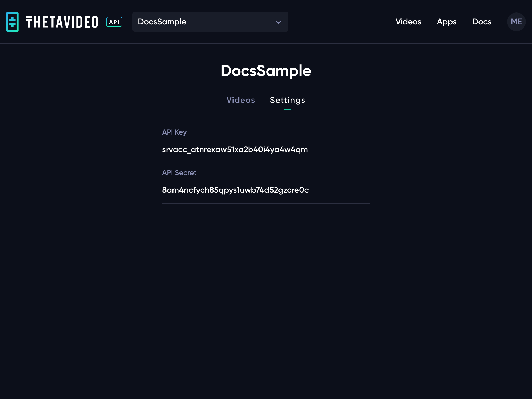Click the API Secret label

click(x=179, y=173)
